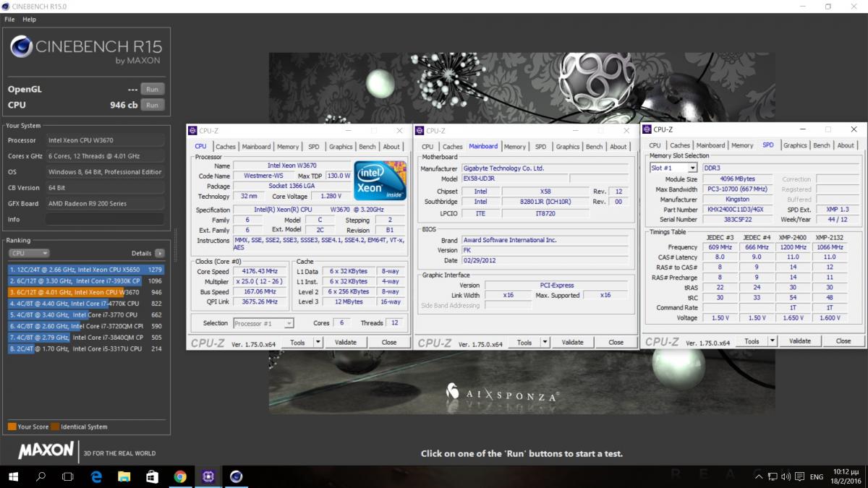Open Bench tab in the CPU-tab CPU-Z window
868x488 pixels.
[x=367, y=147]
